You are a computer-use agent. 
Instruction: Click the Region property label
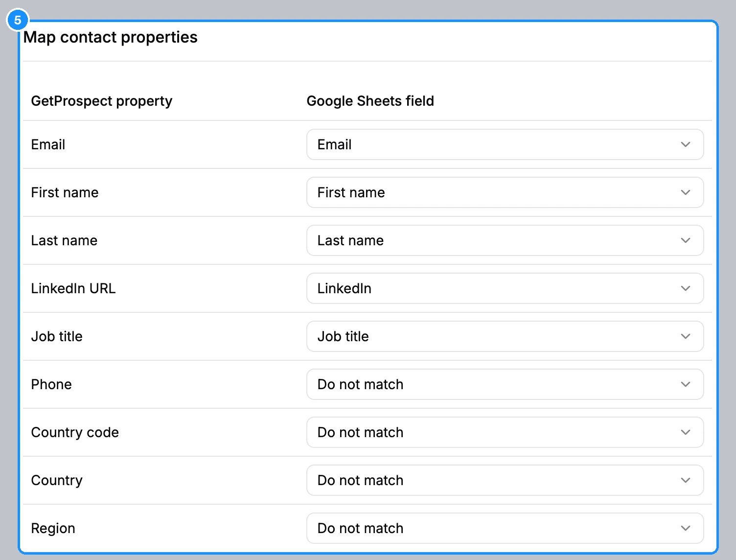click(53, 528)
